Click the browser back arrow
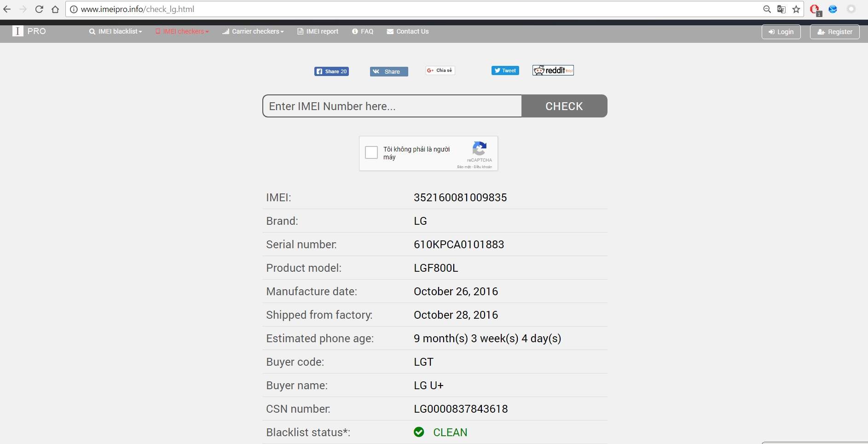 (7, 9)
